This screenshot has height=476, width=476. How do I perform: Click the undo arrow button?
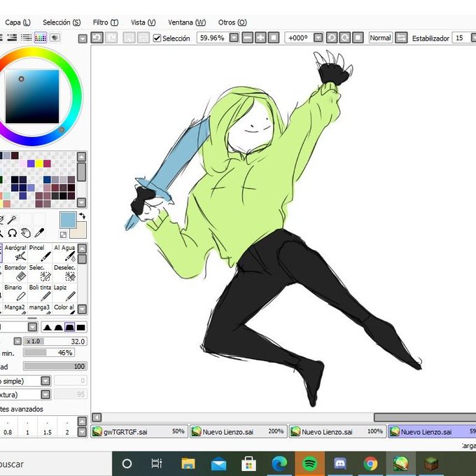pos(97,38)
